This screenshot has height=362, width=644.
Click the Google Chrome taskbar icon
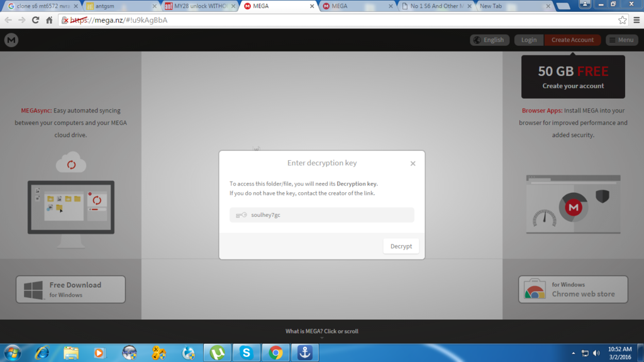point(275,353)
